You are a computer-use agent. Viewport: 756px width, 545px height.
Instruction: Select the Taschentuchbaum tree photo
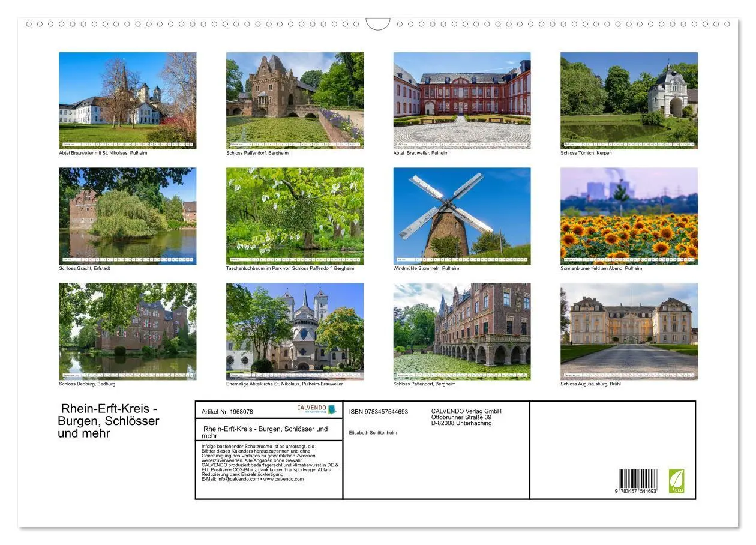[295, 216]
